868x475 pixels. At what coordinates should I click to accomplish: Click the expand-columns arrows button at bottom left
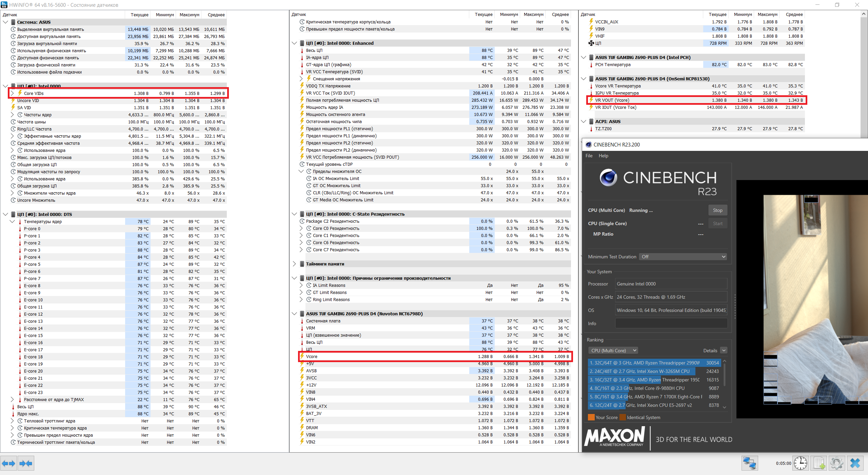(x=8, y=463)
